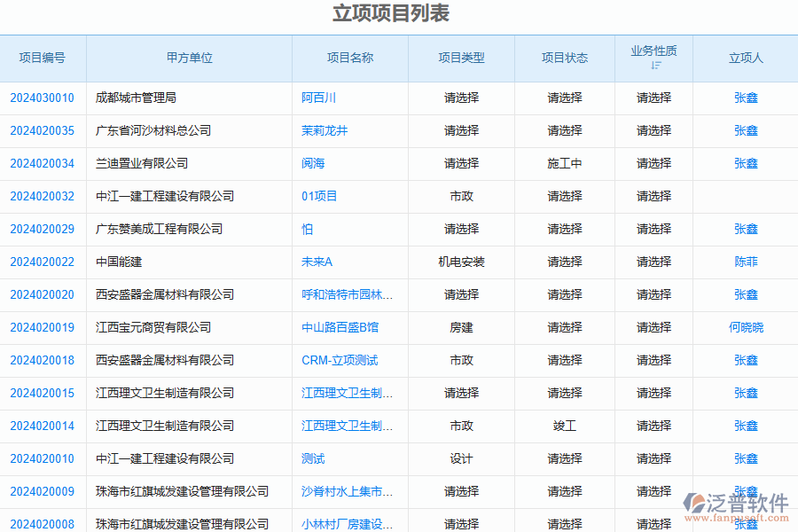
Task: Change 施工中 status in 阆海 row
Action: pyautogui.click(x=565, y=163)
